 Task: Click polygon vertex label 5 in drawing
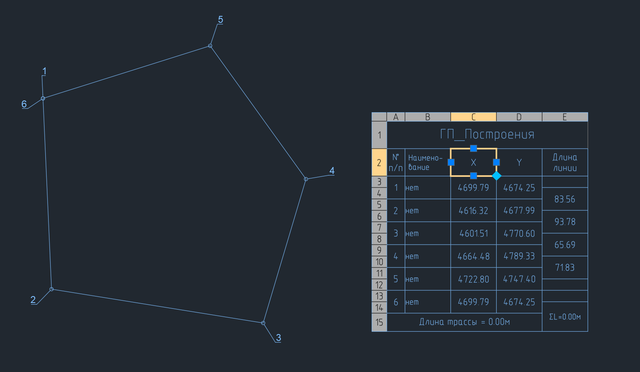click(220, 20)
